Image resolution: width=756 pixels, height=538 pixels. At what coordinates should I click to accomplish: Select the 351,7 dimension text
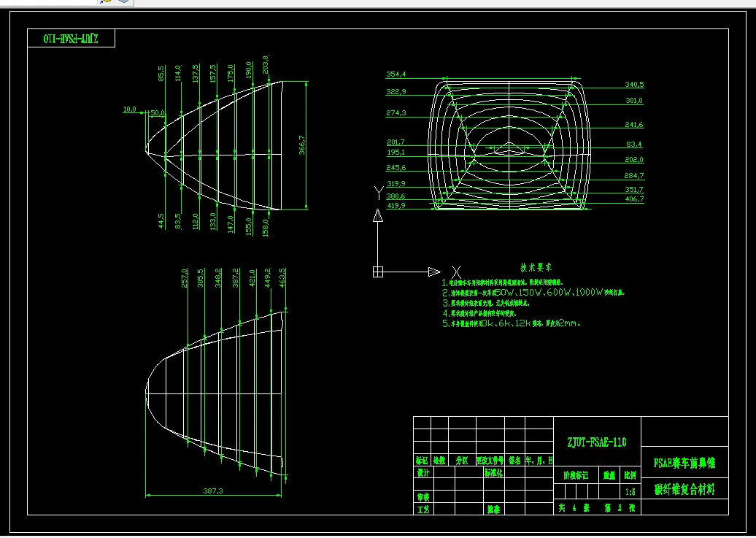pos(634,190)
